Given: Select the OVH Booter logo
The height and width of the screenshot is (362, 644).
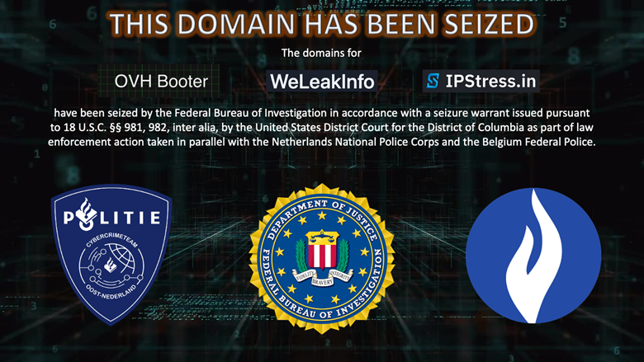Looking at the screenshot, I should coord(161,81).
